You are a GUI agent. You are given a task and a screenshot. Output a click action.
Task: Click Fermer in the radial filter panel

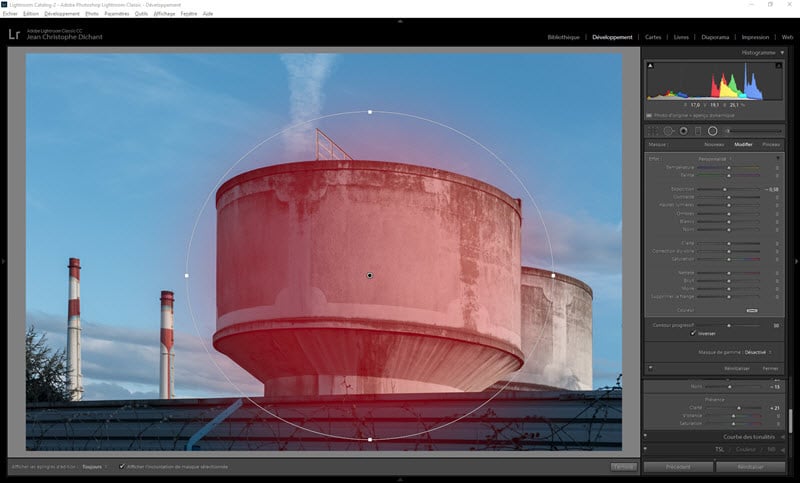(x=770, y=368)
